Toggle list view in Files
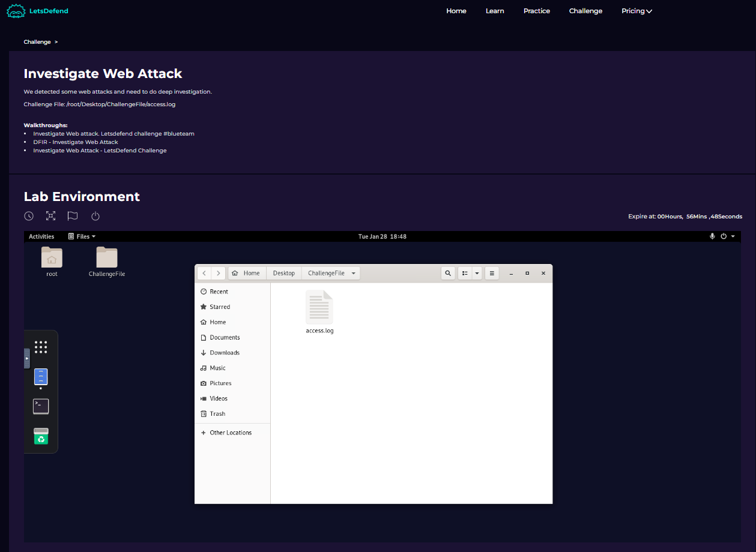756x552 pixels. [465, 273]
